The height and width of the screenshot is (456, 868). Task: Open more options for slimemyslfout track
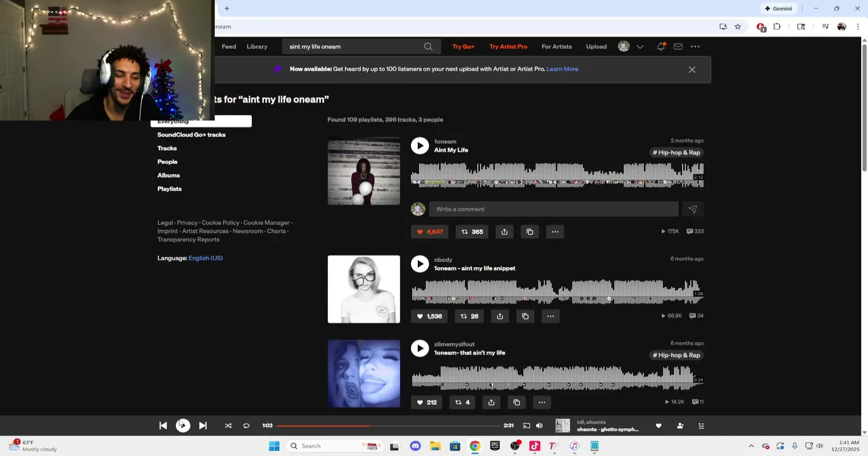542,402
